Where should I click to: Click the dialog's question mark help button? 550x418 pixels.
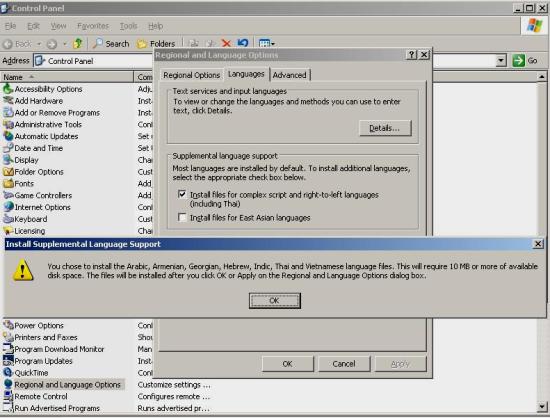[x=411, y=55]
